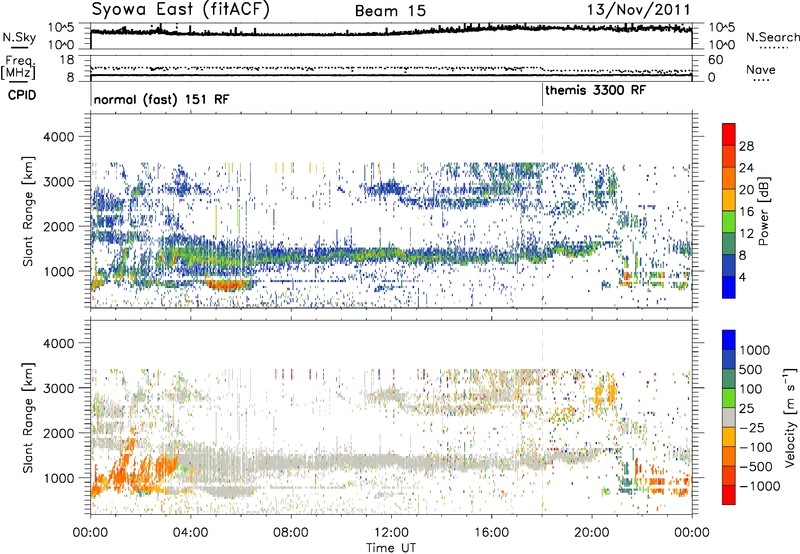Pick the red bottom Velocity colorbar swatch

[729, 495]
